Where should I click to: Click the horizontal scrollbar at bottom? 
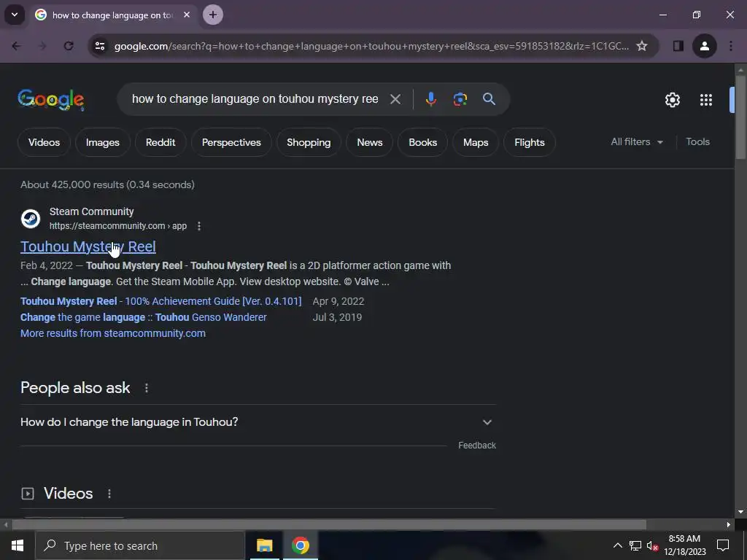(329, 525)
